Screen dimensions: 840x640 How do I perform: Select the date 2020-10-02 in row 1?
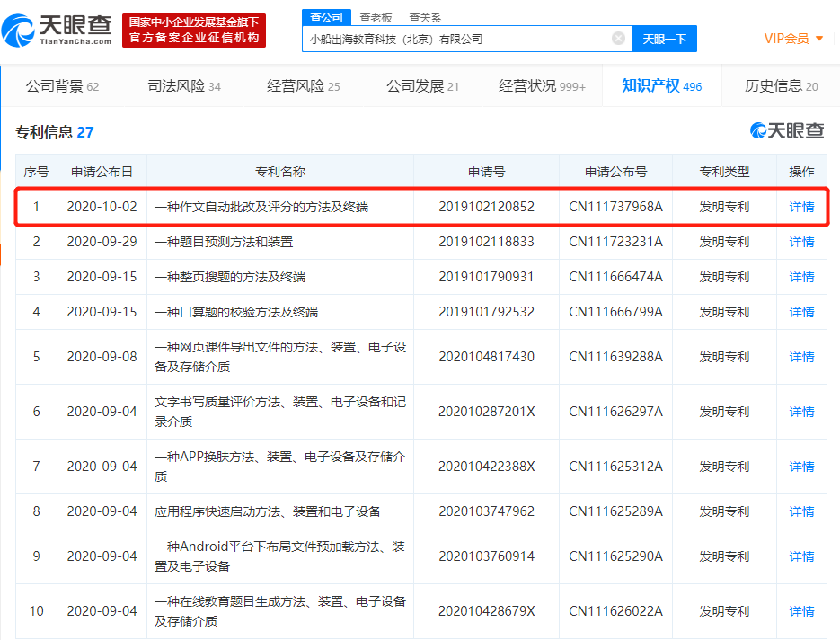(102, 207)
